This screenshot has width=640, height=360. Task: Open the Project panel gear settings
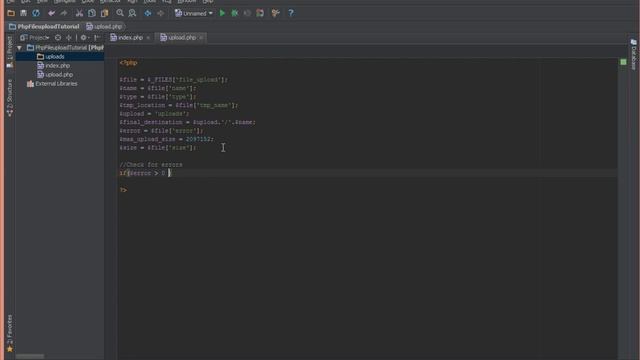(x=84, y=38)
